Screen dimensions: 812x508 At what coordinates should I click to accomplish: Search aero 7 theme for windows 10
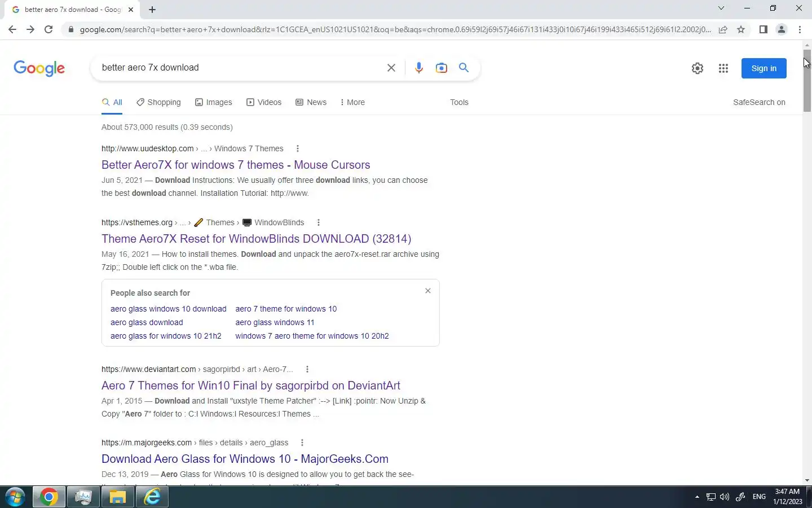(286, 309)
